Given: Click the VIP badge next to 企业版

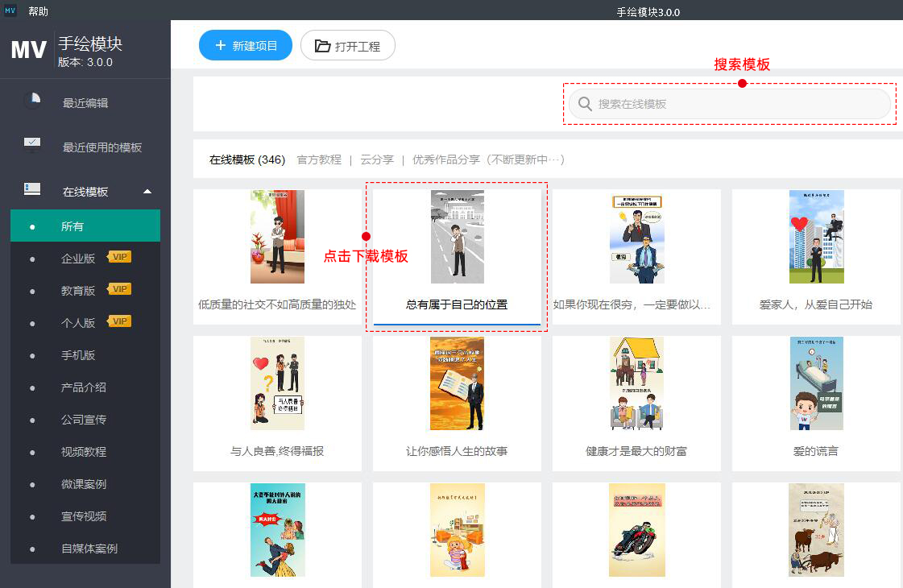Looking at the screenshot, I should (118, 258).
